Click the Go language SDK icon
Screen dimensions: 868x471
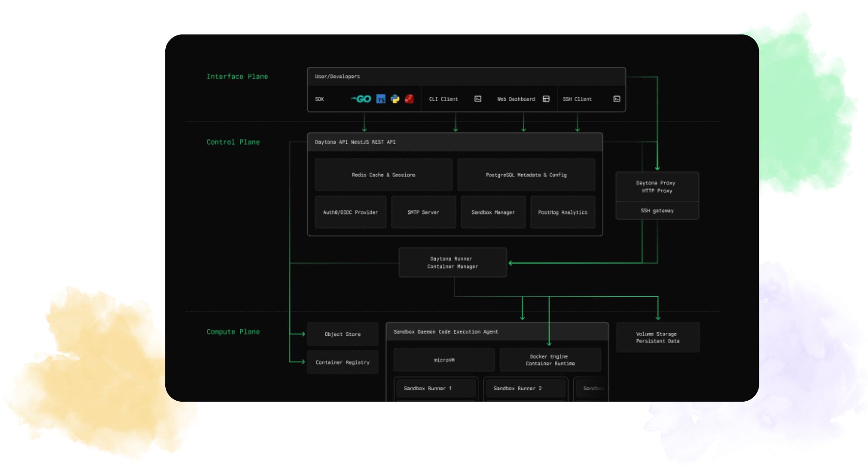361,99
